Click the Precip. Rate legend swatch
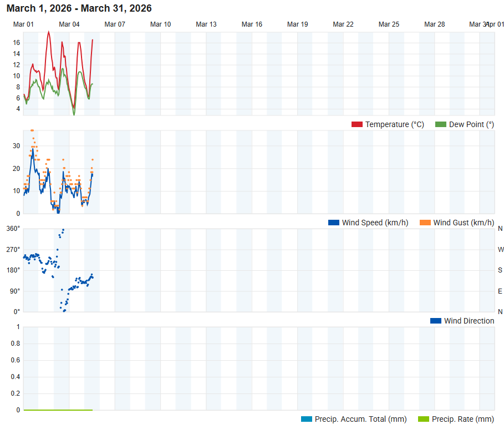This screenshot has width=504, height=424. click(x=423, y=419)
